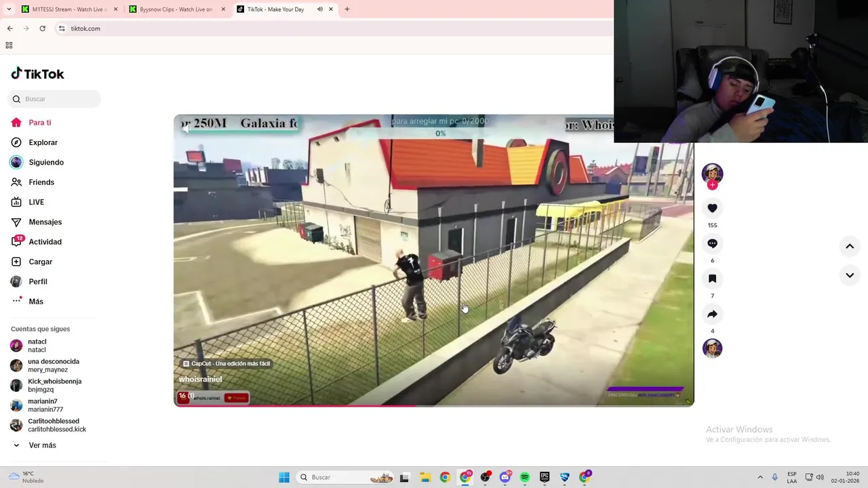Go to the previous video with up arrow
This screenshot has height=488, width=868.
(x=850, y=247)
